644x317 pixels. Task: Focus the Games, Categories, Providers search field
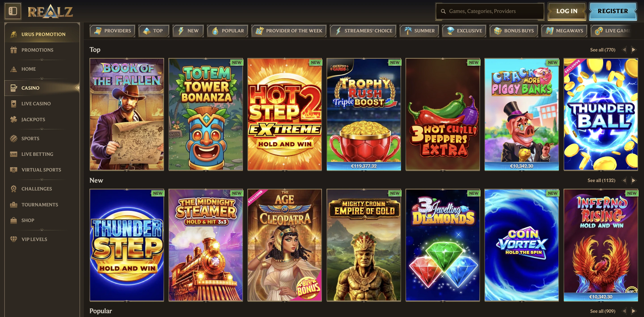490,11
